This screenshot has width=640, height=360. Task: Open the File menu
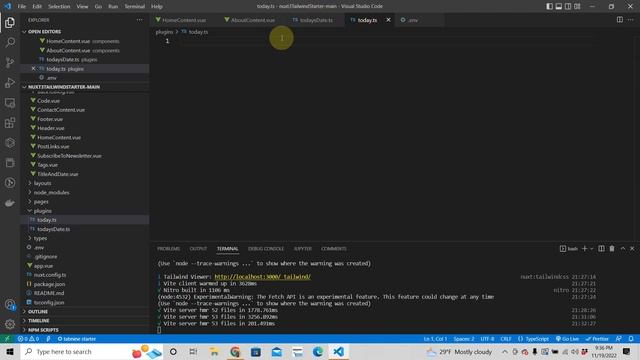tap(22, 7)
